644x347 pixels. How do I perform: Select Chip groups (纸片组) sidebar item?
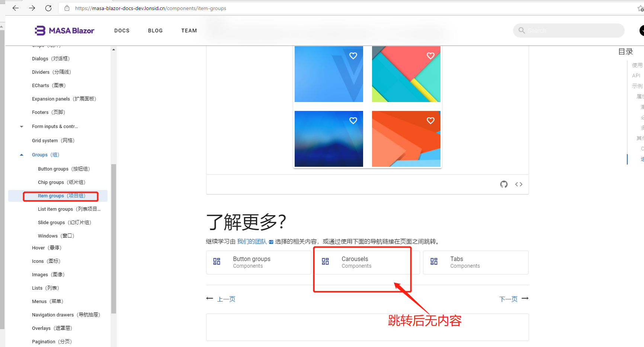pos(62,182)
